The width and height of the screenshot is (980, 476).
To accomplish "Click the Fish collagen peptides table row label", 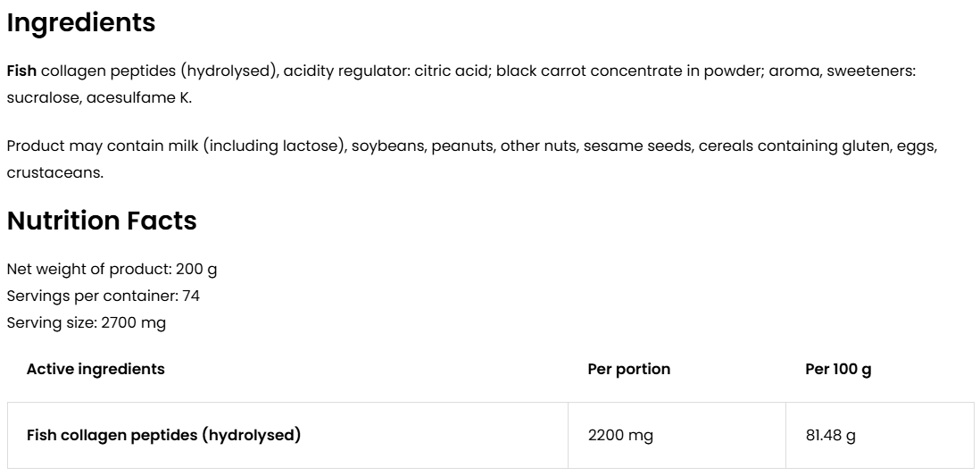I will [x=163, y=436].
